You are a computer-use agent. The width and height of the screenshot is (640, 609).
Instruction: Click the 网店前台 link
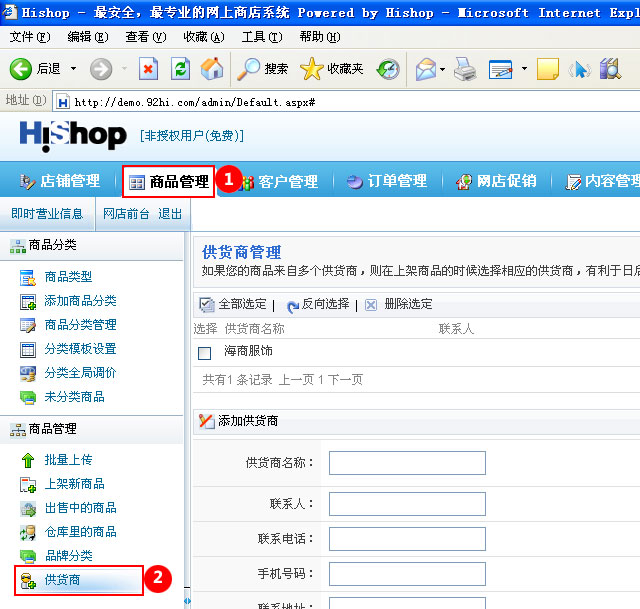[126, 214]
